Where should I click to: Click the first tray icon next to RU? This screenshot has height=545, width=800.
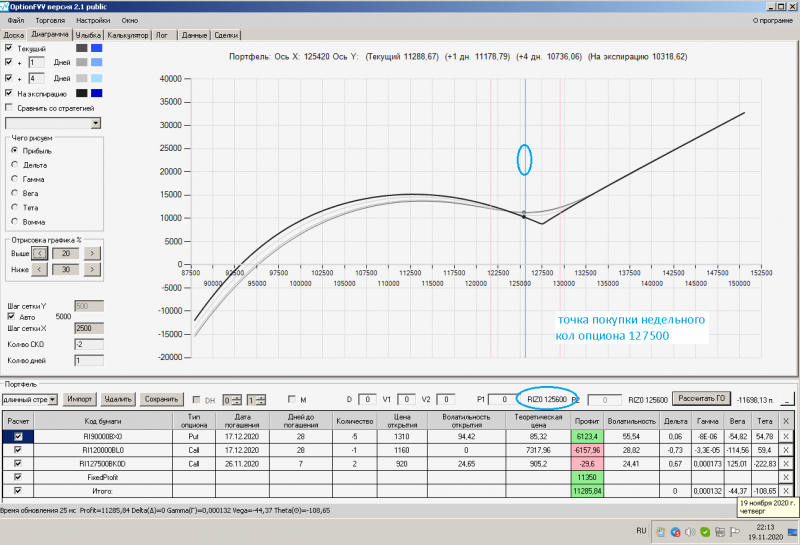click(661, 532)
